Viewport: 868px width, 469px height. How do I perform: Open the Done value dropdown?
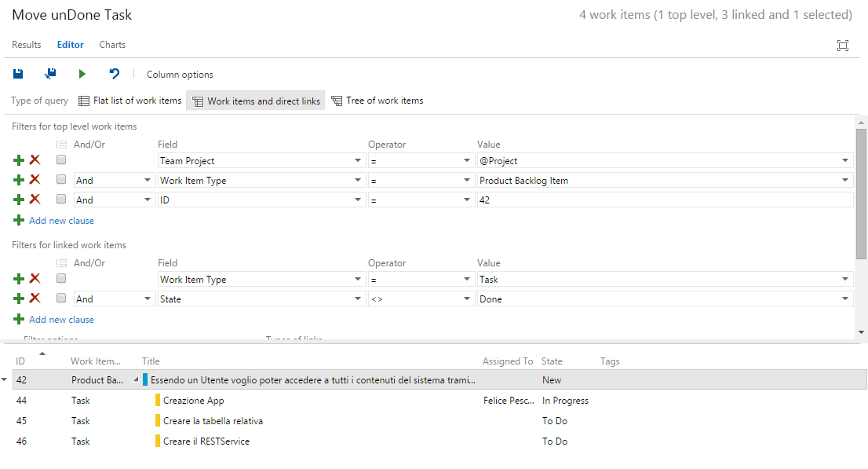tap(844, 299)
